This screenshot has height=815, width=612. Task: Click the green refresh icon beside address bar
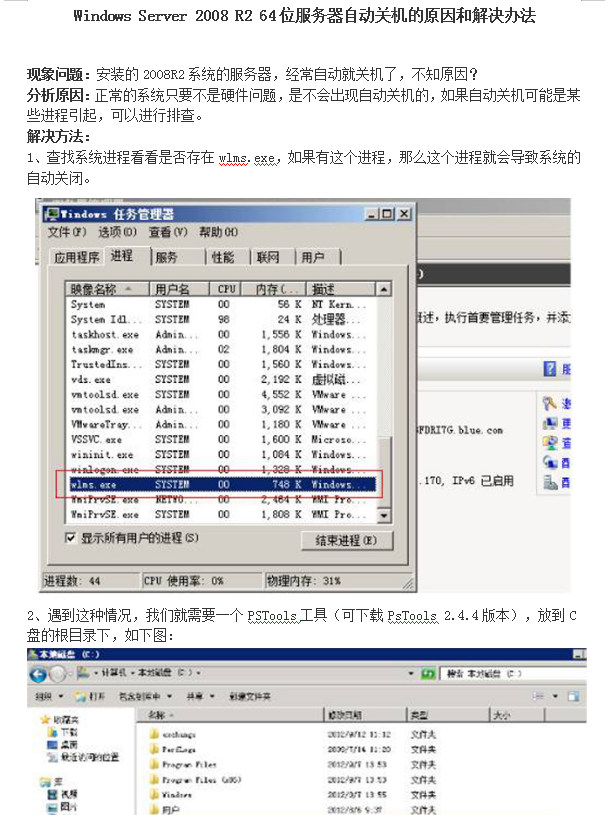coord(426,673)
